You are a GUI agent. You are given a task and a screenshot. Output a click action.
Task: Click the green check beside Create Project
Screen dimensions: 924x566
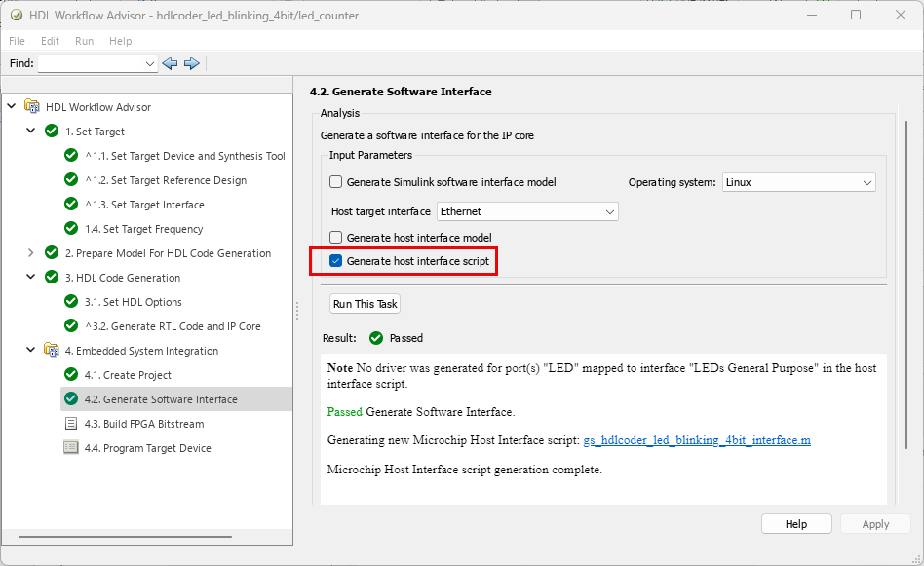70,375
